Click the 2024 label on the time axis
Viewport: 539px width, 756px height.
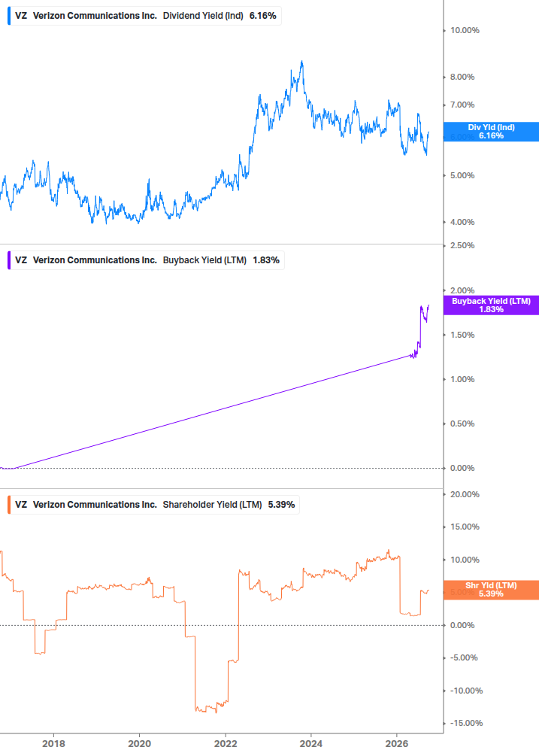tap(311, 743)
